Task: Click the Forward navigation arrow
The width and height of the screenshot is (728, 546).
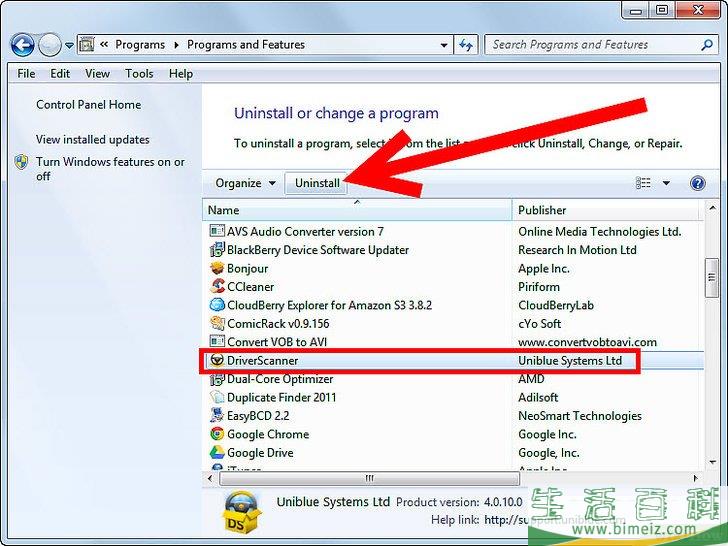Action: pyautogui.click(x=49, y=45)
